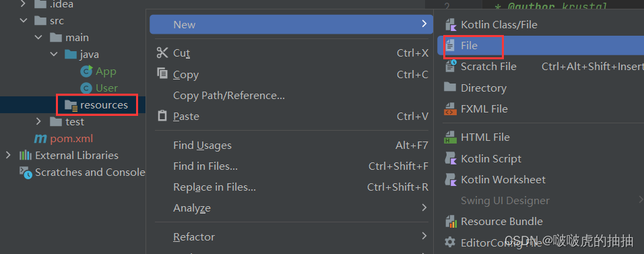Collapse the src folder chevron
644x254 pixels.
point(23,21)
